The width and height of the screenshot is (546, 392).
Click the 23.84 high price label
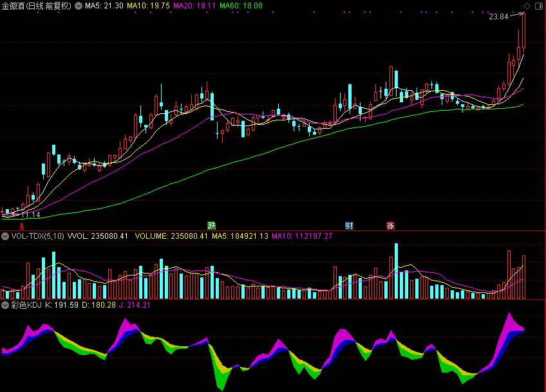tap(498, 17)
